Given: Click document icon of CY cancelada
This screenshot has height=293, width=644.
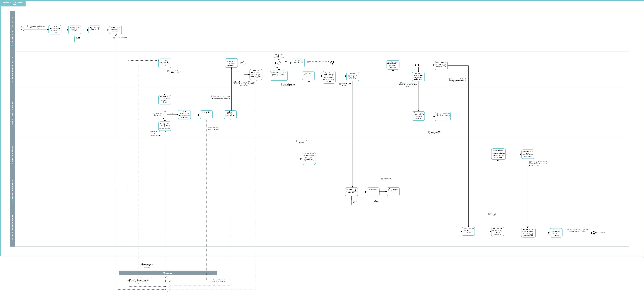Looking at the screenshot, I should click(382, 179).
